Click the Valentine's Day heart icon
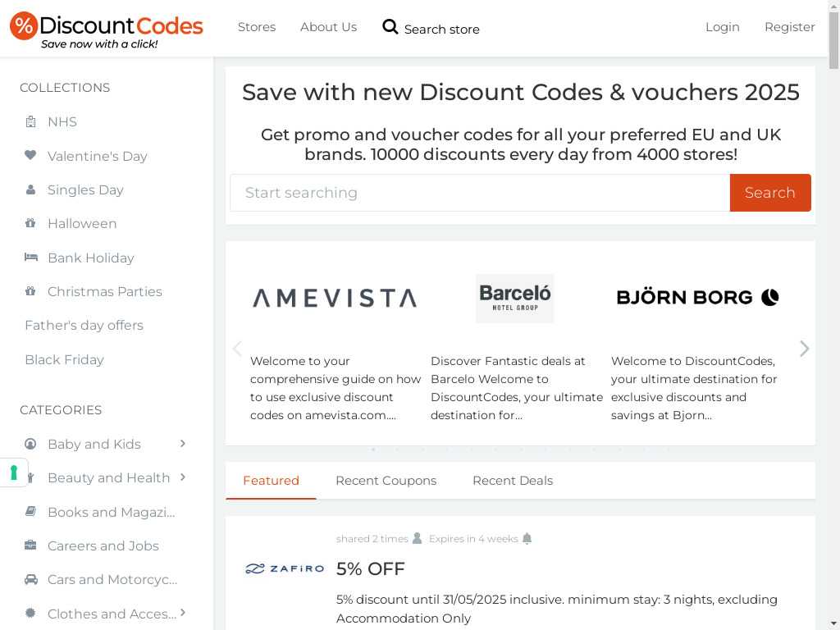Viewport: 840px width, 630px height. [30, 155]
